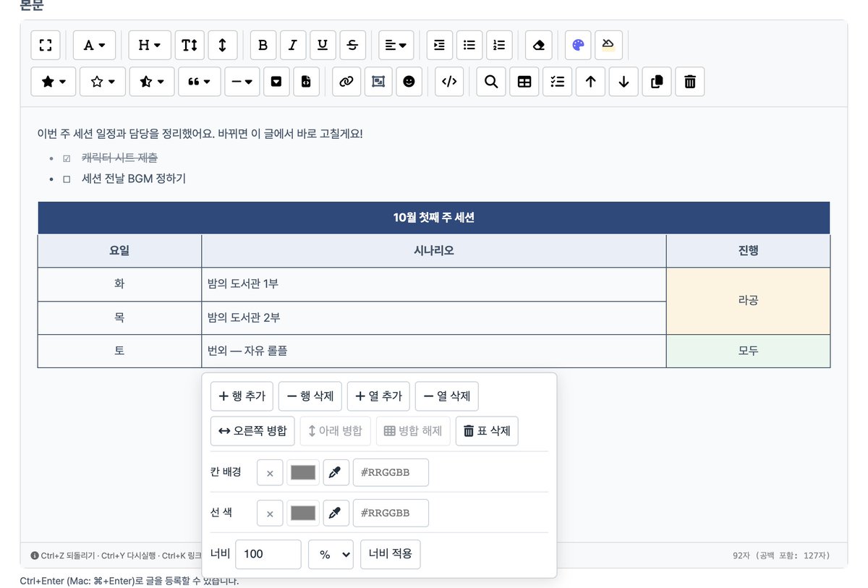Focus the 칸 배경 hex color field
The image size is (868, 588).
pos(391,472)
